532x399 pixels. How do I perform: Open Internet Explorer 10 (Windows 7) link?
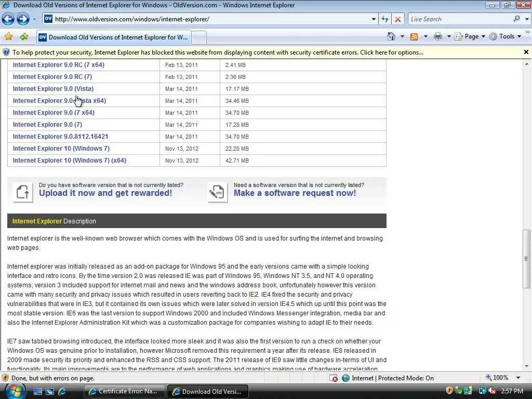pyautogui.click(x=61, y=149)
